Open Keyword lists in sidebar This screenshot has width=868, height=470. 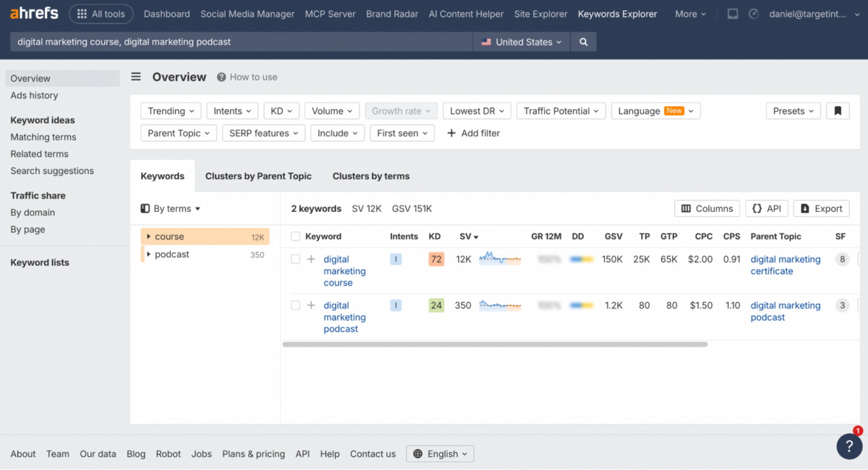pyautogui.click(x=40, y=262)
